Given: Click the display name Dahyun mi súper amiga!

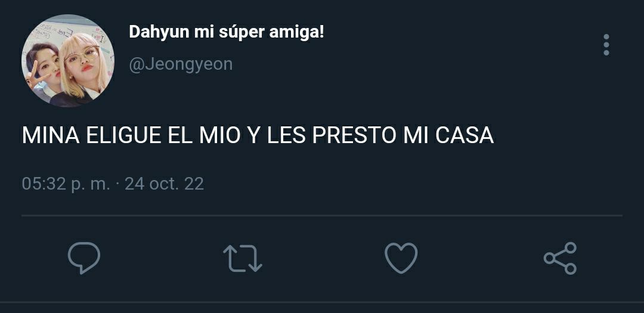Looking at the screenshot, I should [x=227, y=32].
